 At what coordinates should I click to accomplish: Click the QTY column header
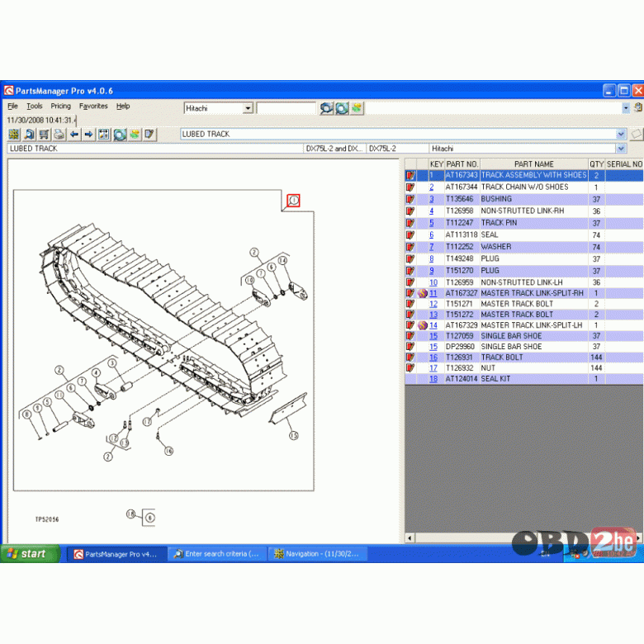point(596,163)
